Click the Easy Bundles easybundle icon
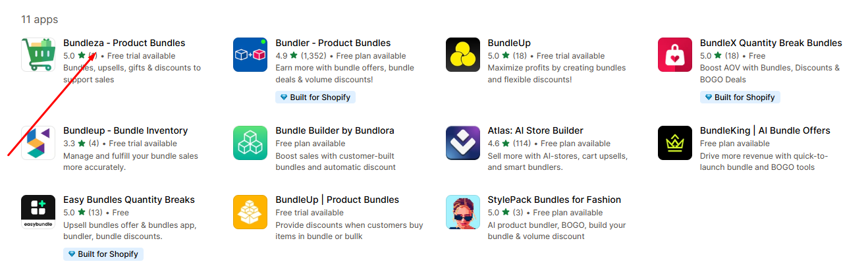868x272 pixels. point(38,211)
